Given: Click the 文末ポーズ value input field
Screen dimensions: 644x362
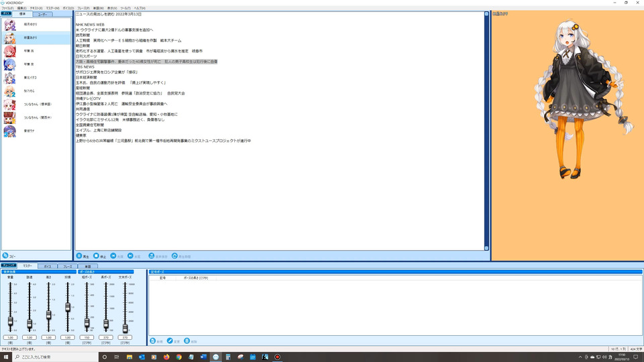Looking at the screenshot, I should 125,337.
